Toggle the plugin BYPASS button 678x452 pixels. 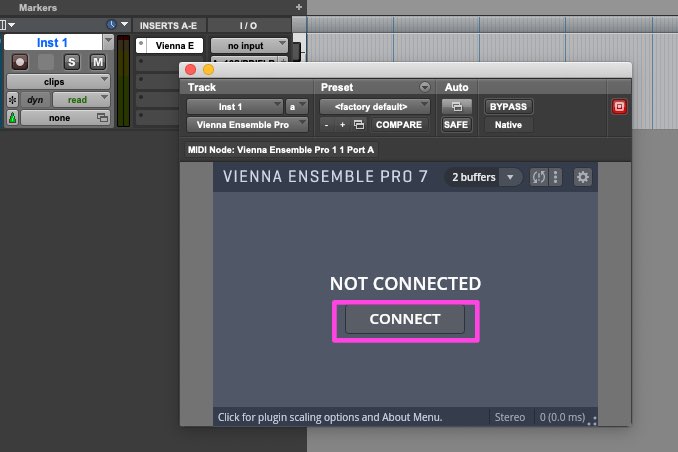(x=508, y=106)
